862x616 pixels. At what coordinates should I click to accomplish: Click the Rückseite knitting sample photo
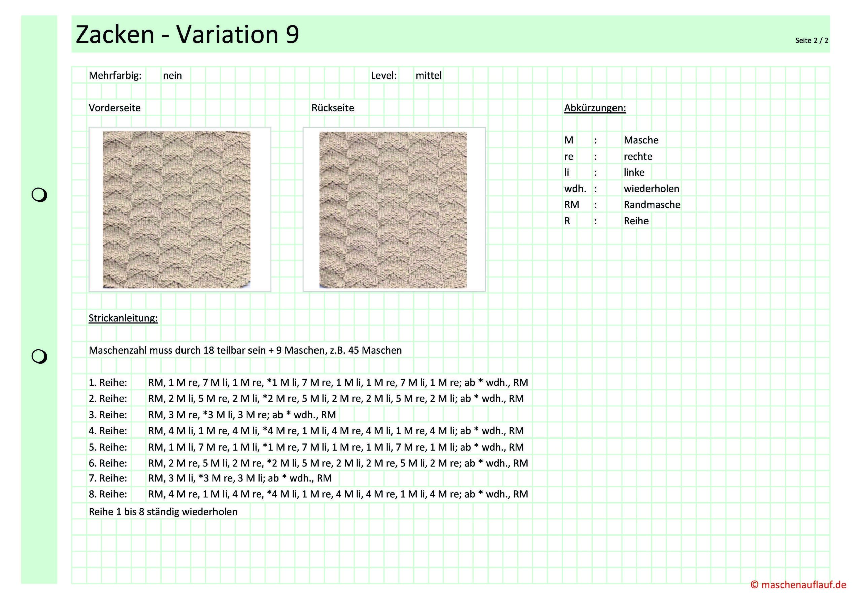click(x=393, y=209)
